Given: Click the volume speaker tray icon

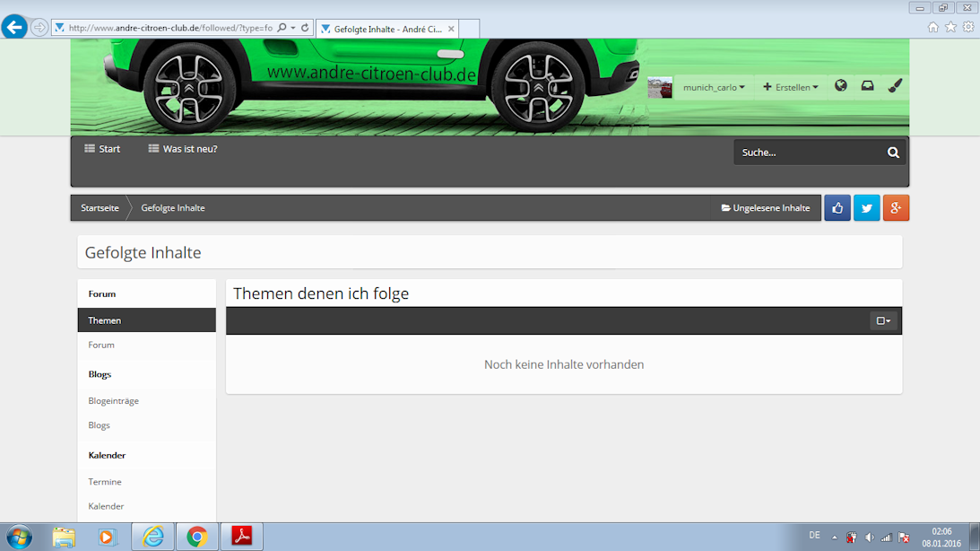Looking at the screenshot, I should pyautogui.click(x=870, y=538).
